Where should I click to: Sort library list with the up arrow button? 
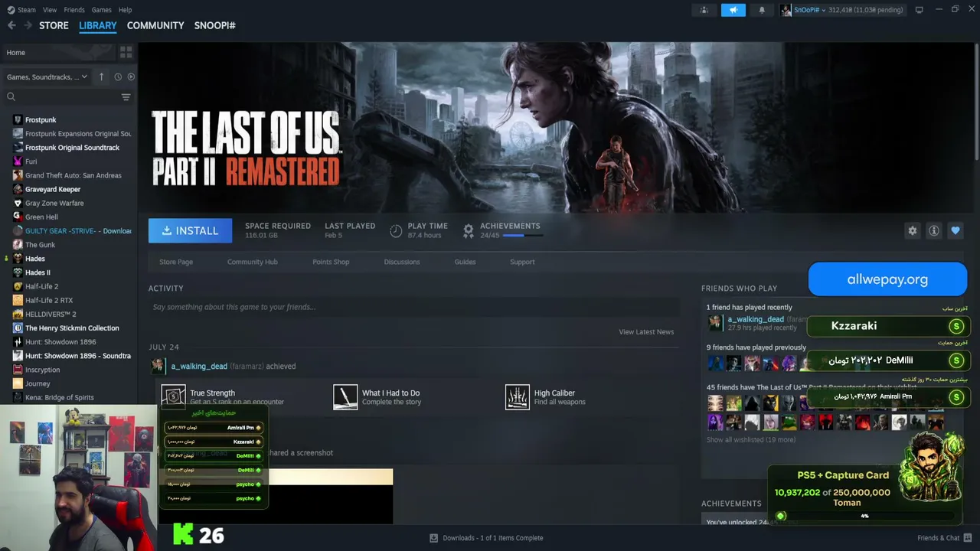[102, 77]
